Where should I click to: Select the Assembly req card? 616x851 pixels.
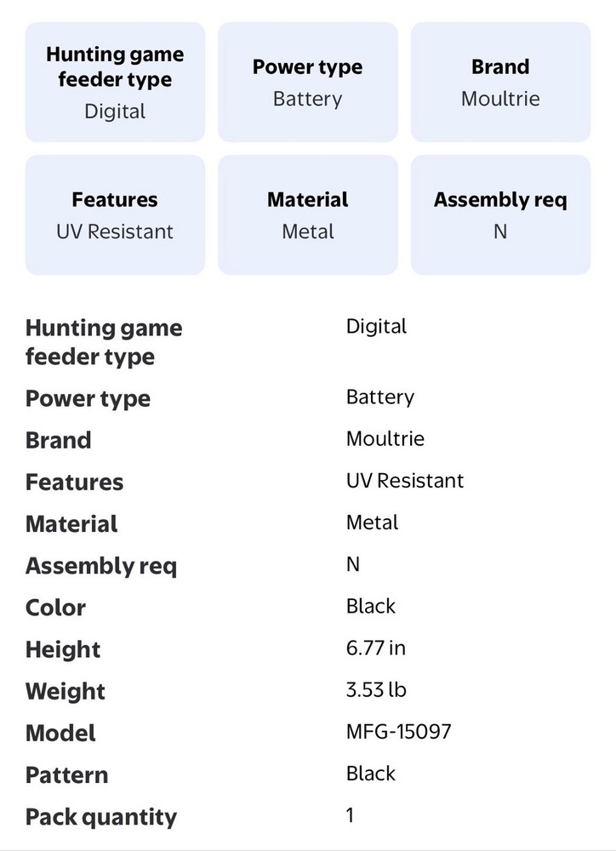pos(500,215)
